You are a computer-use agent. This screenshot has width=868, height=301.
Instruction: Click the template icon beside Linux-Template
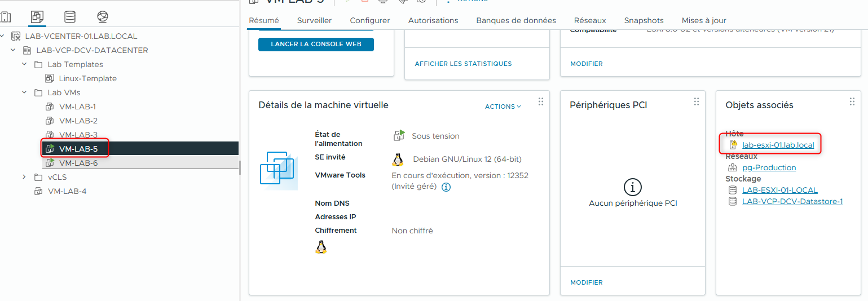[50, 78]
